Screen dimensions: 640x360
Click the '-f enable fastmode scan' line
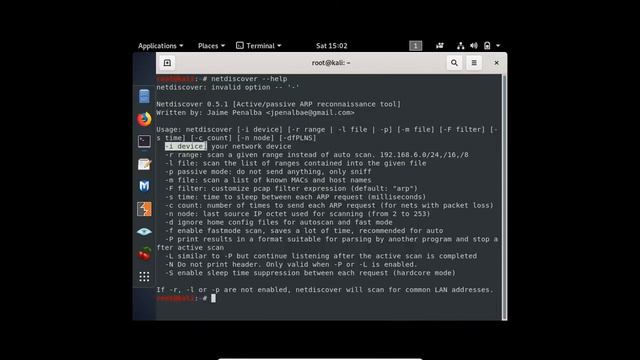(304, 231)
